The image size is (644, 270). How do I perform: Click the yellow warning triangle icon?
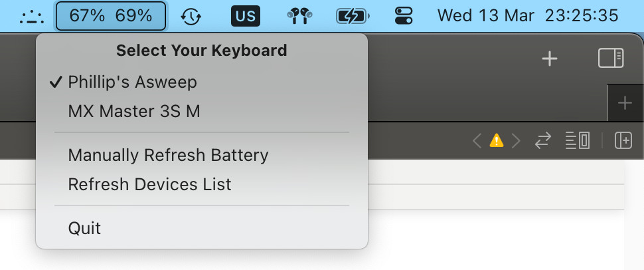click(x=496, y=141)
